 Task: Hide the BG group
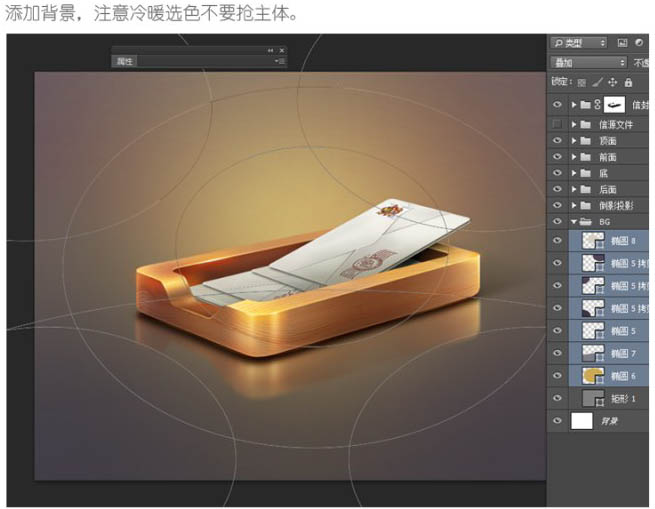click(x=557, y=221)
